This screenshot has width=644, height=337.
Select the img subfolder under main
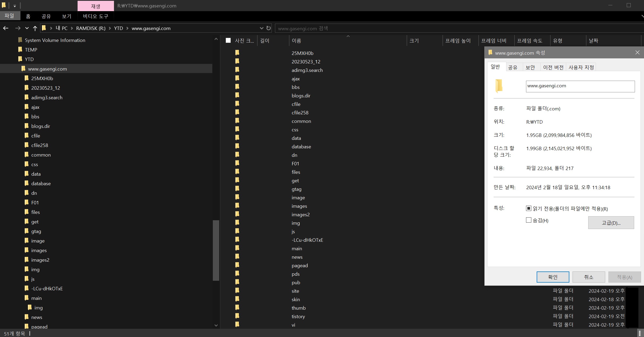[39, 308]
